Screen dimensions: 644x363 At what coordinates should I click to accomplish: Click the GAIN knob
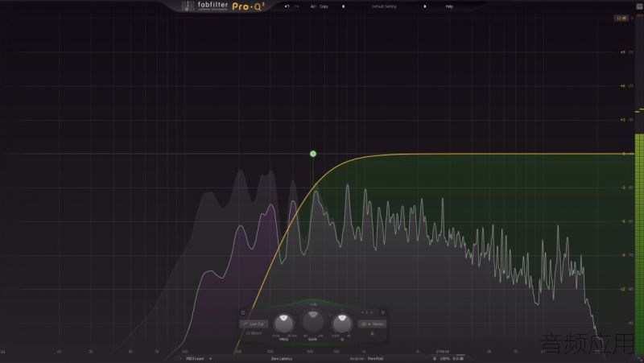[313, 321]
